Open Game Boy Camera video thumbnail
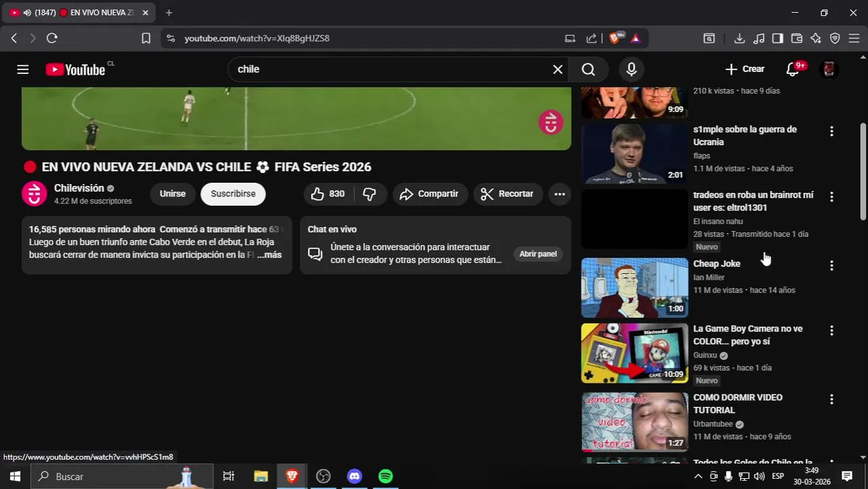868x489 pixels. (634, 353)
